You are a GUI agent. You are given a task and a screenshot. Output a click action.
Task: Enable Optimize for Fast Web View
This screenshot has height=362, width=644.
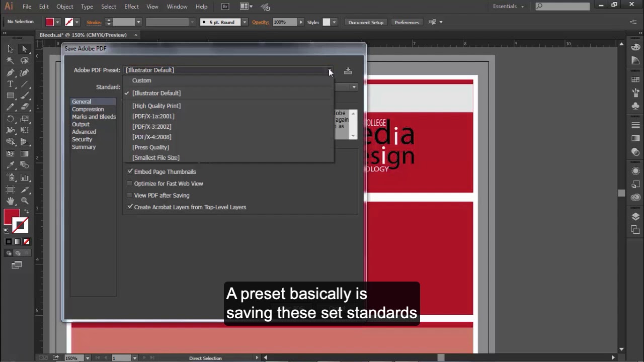coord(130,184)
